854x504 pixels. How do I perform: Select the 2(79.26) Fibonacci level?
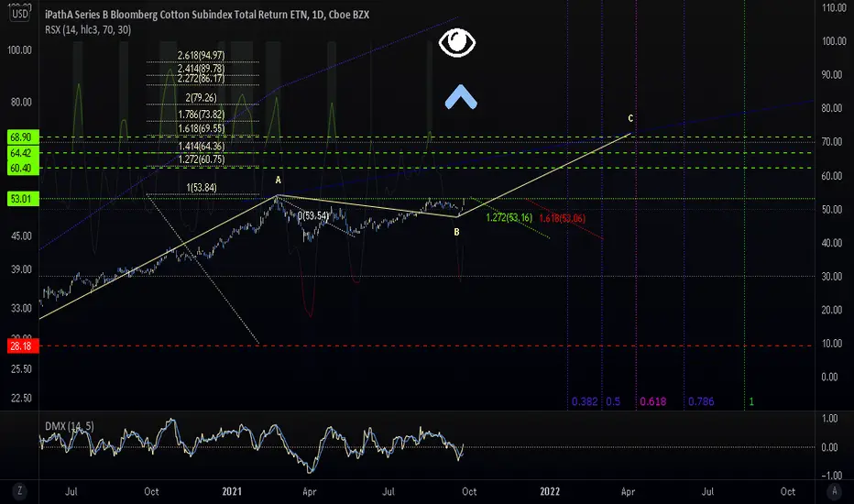[x=201, y=97]
